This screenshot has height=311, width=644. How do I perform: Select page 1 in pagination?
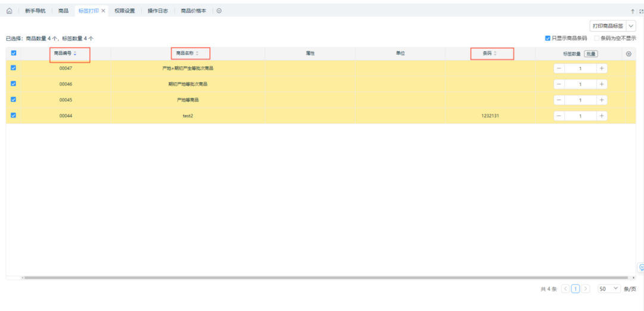575,289
